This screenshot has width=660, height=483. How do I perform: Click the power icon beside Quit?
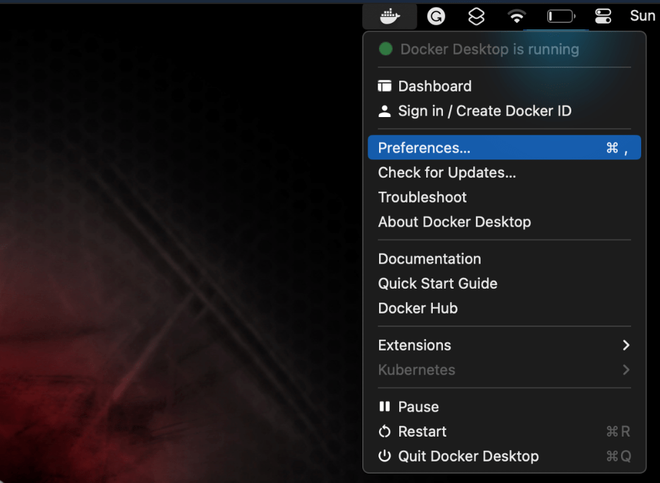coord(384,456)
